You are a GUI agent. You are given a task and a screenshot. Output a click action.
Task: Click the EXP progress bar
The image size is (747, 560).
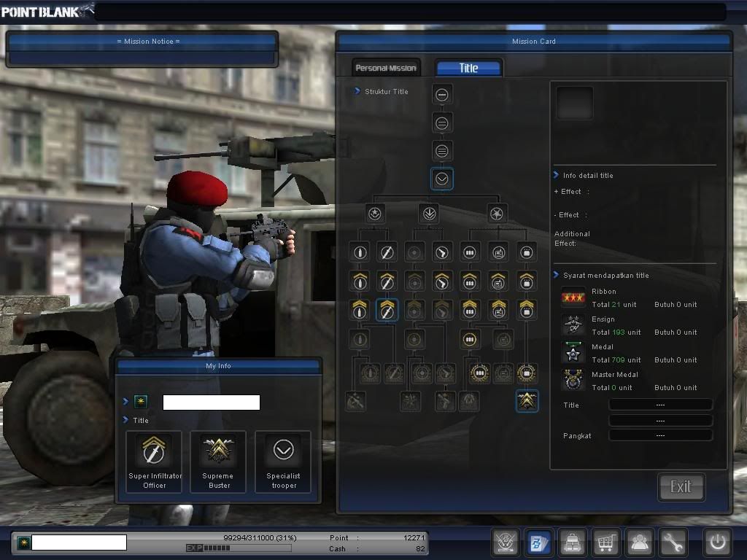pos(239,548)
